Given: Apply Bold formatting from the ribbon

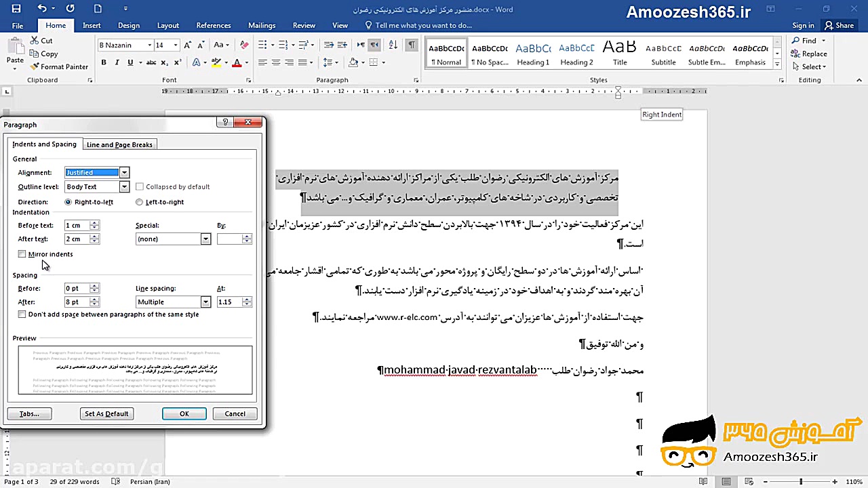Looking at the screenshot, I should 103,62.
